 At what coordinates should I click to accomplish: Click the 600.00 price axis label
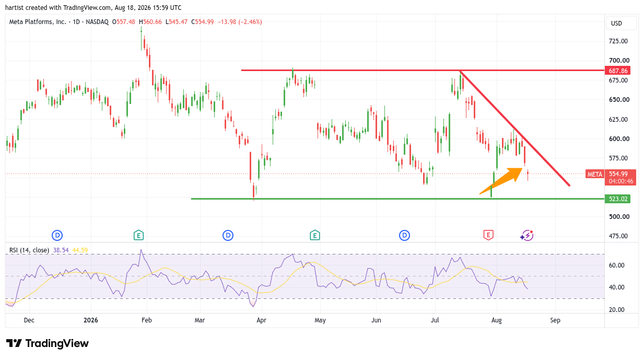[619, 139]
